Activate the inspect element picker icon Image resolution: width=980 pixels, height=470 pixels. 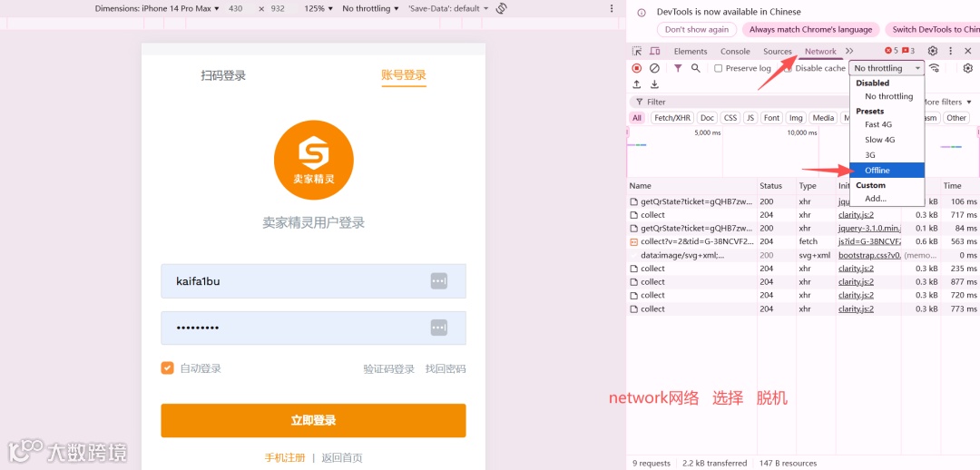(x=637, y=51)
